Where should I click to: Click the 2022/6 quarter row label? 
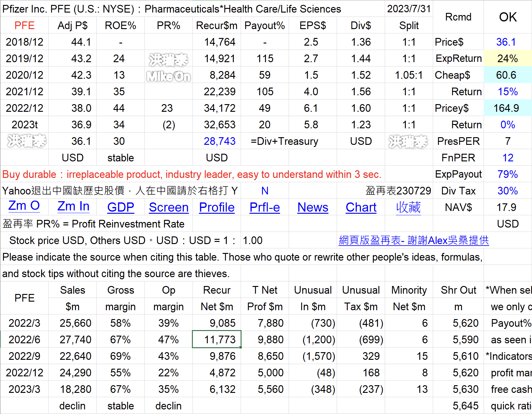click(x=24, y=340)
